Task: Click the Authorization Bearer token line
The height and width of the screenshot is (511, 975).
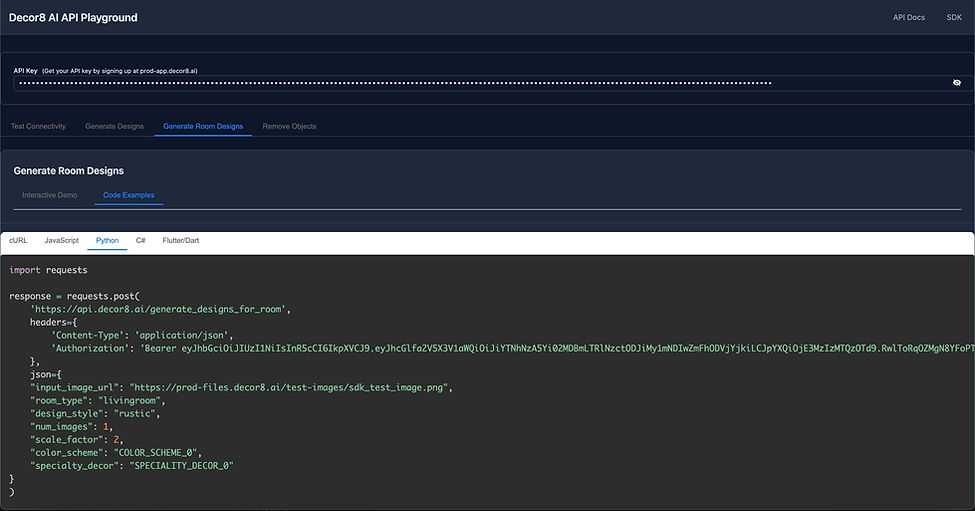Action: click(x=512, y=348)
